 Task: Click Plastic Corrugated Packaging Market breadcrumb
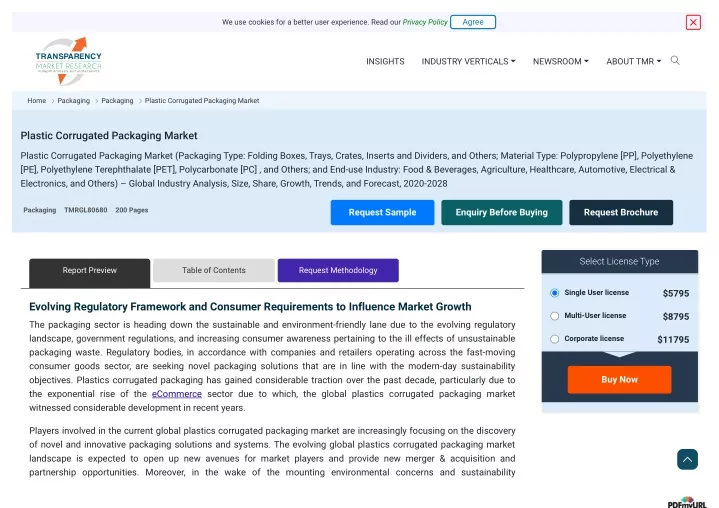[202, 101]
